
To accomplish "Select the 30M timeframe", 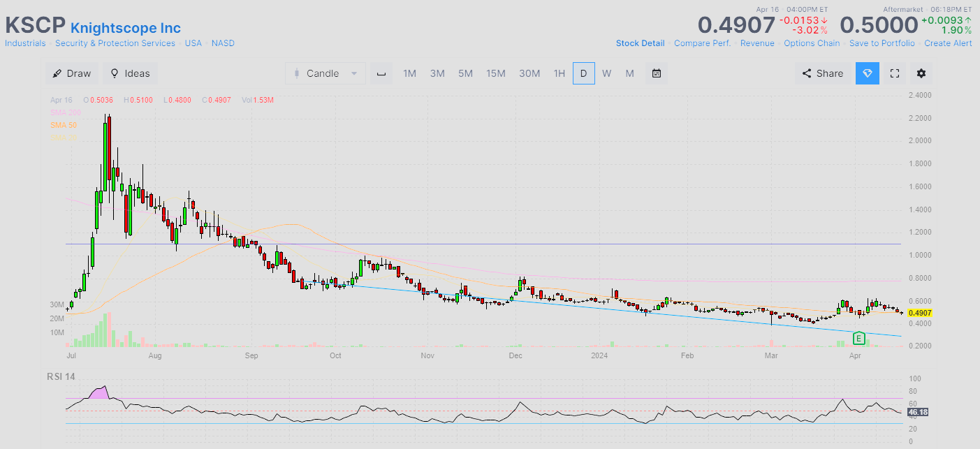I will 529,73.
